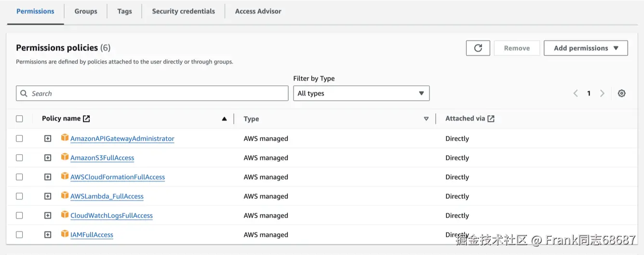Toggle the select-all policies header checkbox
Image resolution: width=644 pixels, height=255 pixels.
(x=19, y=119)
